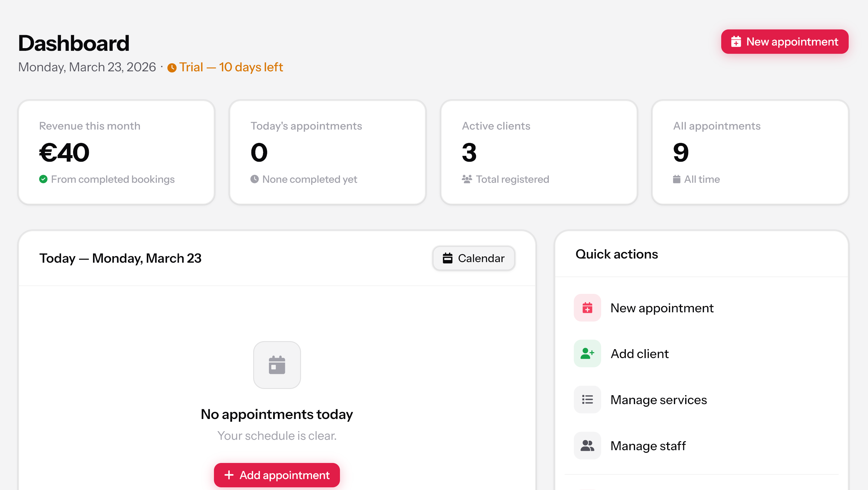This screenshot has width=868, height=490.
Task: Click the plus icon in Add appointment button
Action: tap(229, 475)
